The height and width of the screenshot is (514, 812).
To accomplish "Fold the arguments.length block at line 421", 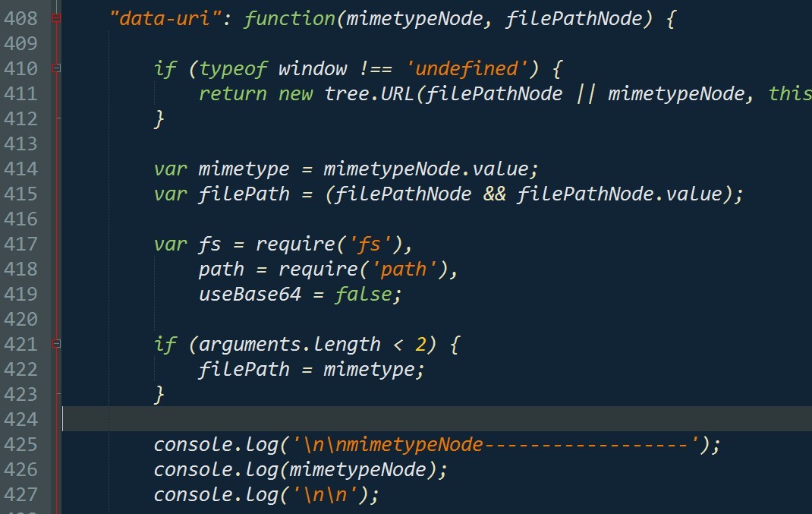I will [x=56, y=344].
